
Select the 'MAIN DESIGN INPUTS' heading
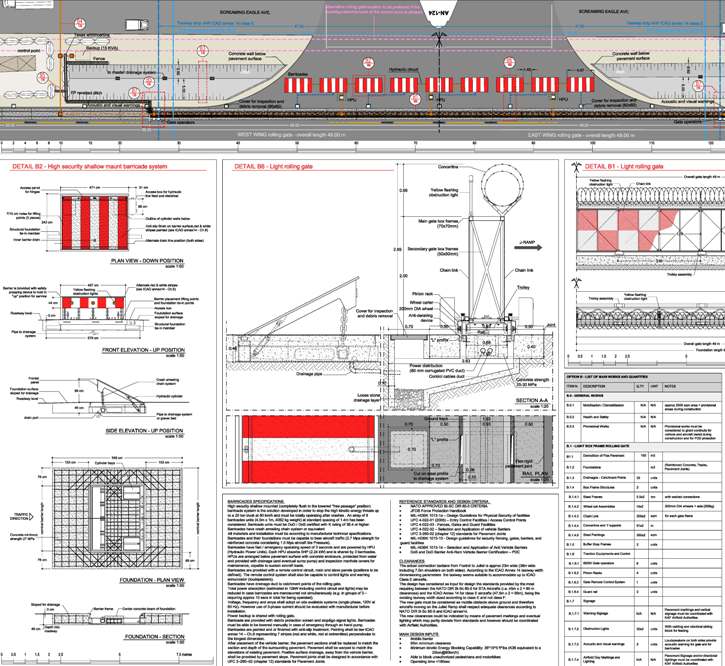(x=418, y=635)
